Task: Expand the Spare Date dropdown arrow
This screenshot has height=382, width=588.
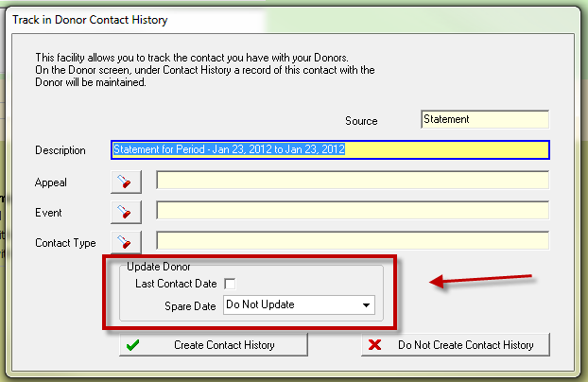Action: coord(366,305)
